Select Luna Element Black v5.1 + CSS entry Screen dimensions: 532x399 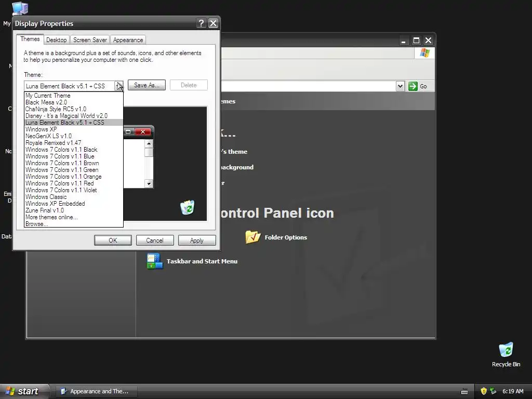[x=74, y=123]
